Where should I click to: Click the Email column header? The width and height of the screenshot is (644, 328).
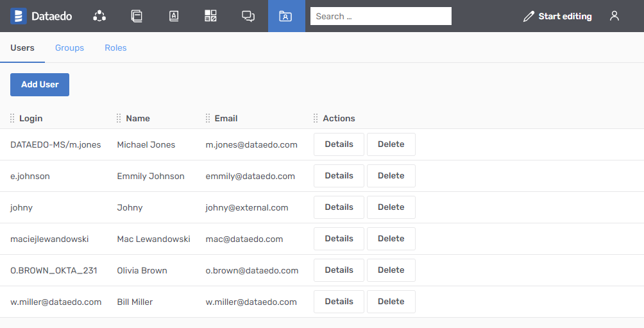(226, 118)
